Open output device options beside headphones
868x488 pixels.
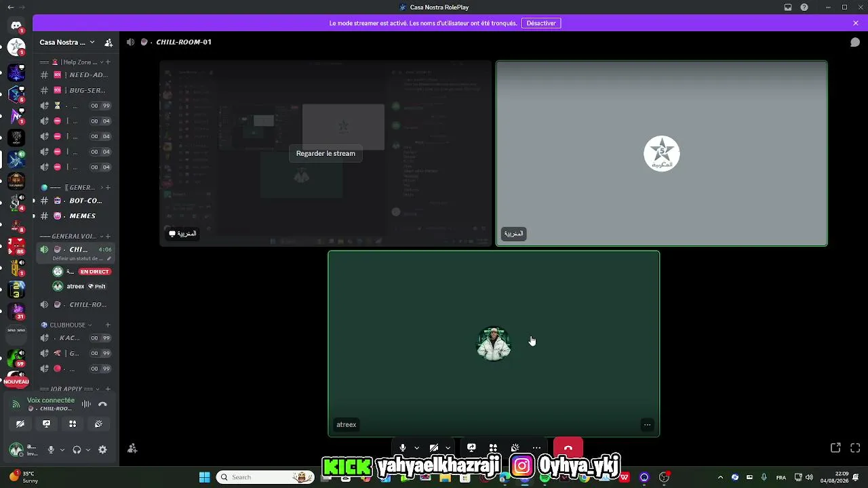tap(87, 449)
